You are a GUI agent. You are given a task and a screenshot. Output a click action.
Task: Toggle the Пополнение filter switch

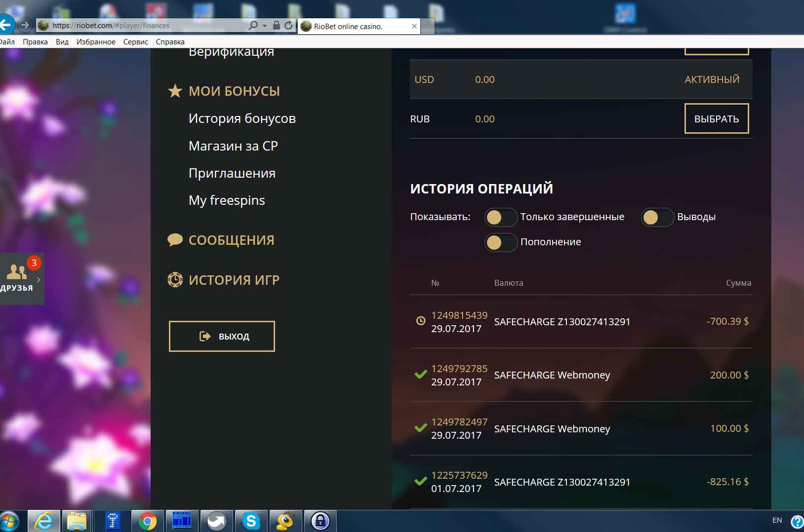pos(501,242)
